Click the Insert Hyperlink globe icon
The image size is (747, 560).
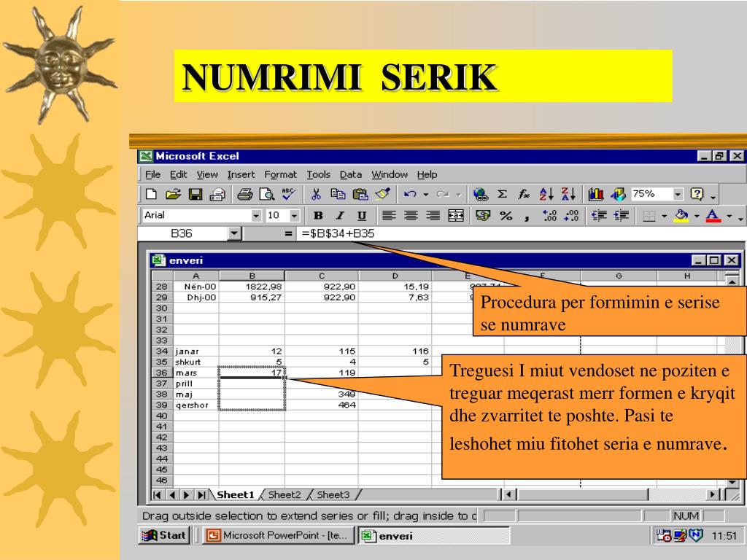pos(480,194)
